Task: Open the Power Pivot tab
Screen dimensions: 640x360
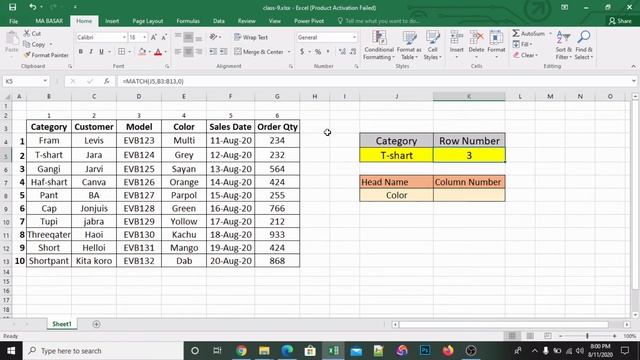Action: 309,21
